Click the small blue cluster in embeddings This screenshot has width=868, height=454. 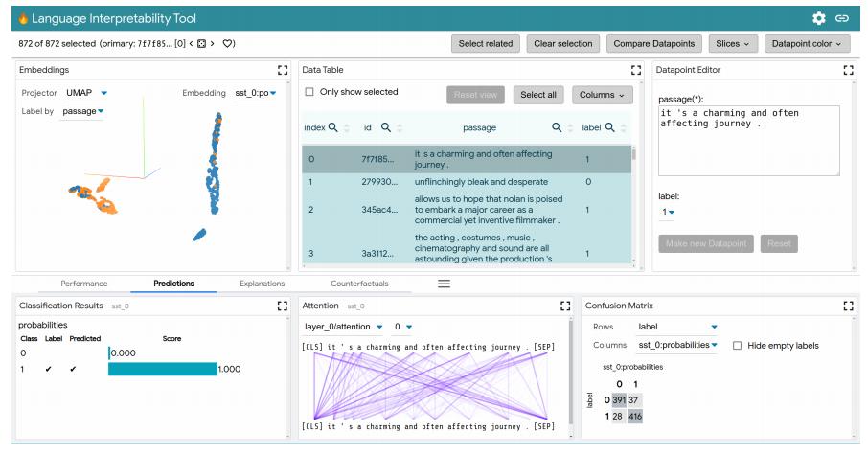pos(199,235)
